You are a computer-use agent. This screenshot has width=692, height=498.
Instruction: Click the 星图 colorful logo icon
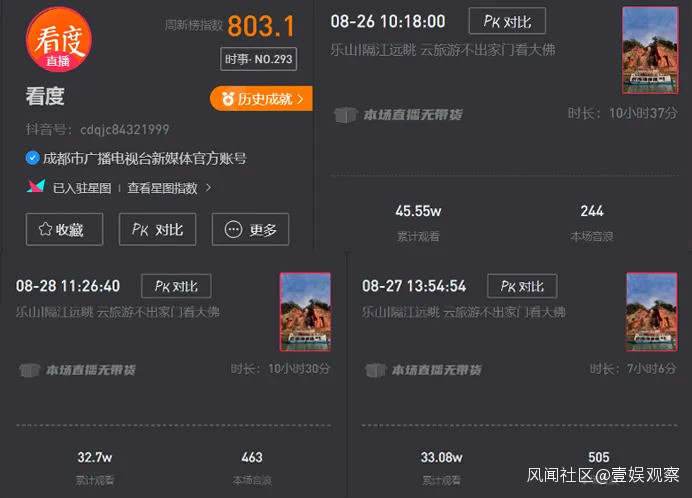pyautogui.click(x=36, y=187)
